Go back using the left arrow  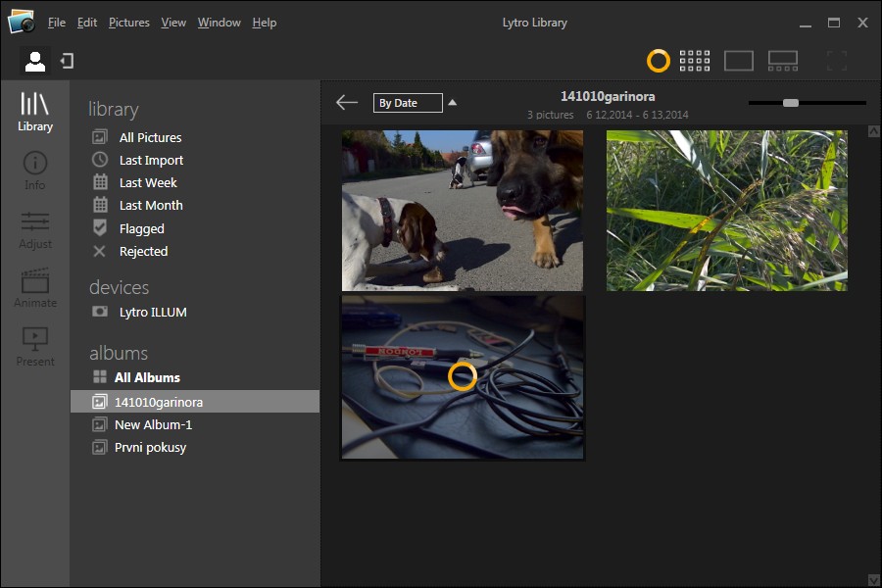click(346, 102)
